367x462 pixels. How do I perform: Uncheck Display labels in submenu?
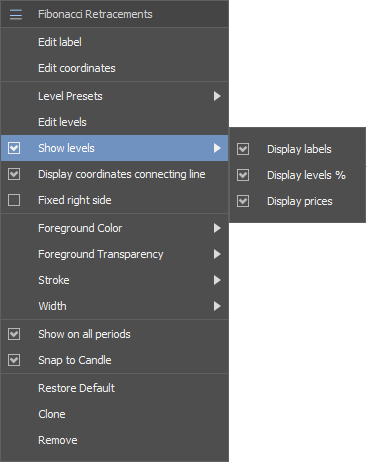click(243, 149)
